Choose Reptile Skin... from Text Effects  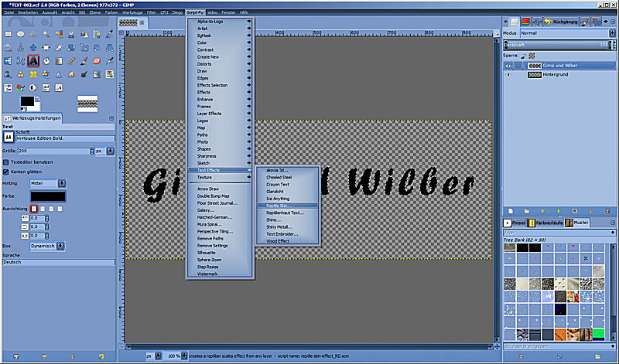287,206
